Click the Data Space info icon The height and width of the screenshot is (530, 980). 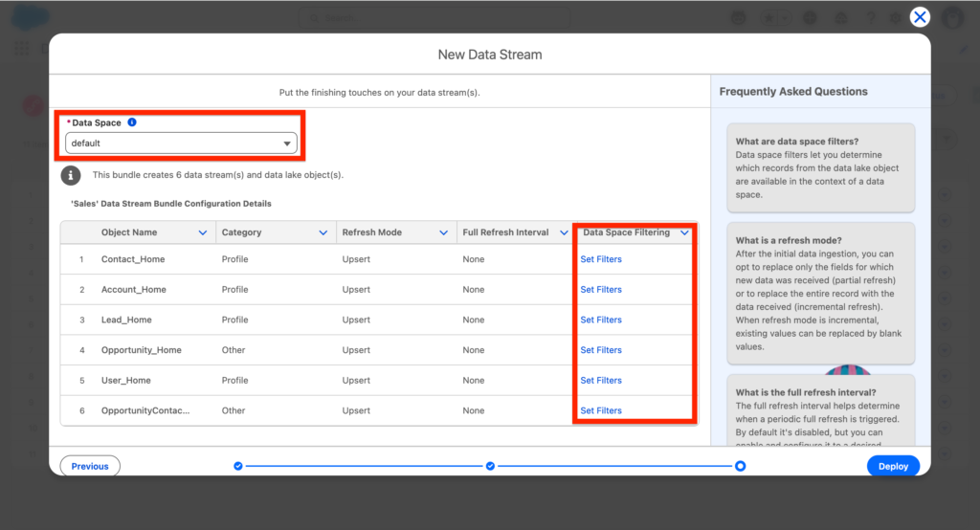click(x=132, y=122)
